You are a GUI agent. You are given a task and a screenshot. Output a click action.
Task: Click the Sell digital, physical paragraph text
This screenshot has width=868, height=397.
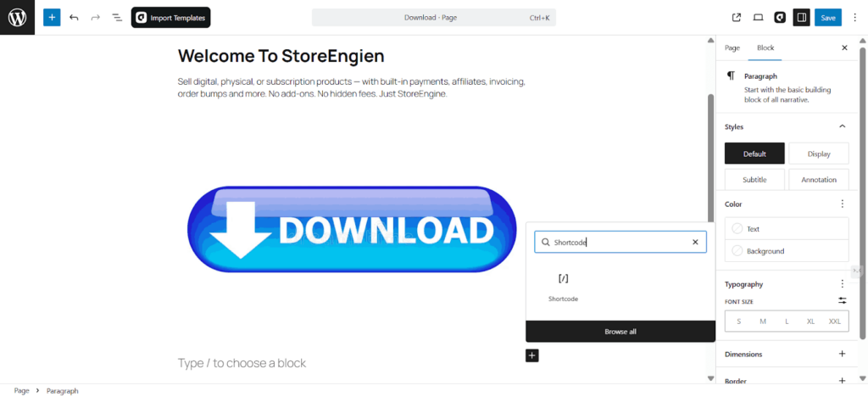[x=352, y=87]
